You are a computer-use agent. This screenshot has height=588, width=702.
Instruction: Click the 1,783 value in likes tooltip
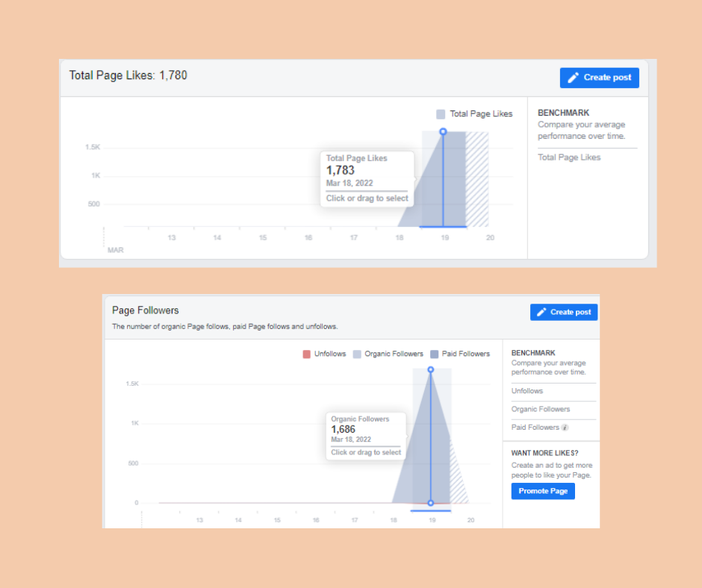coord(341,170)
